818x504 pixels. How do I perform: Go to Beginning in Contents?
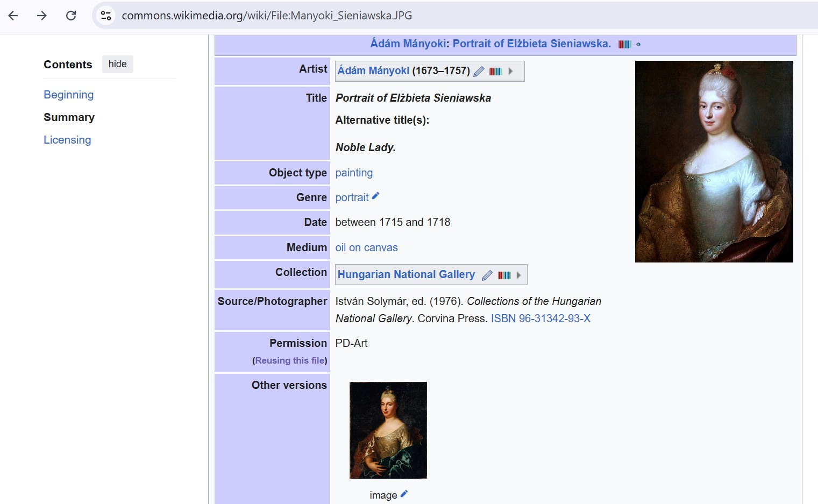(68, 95)
